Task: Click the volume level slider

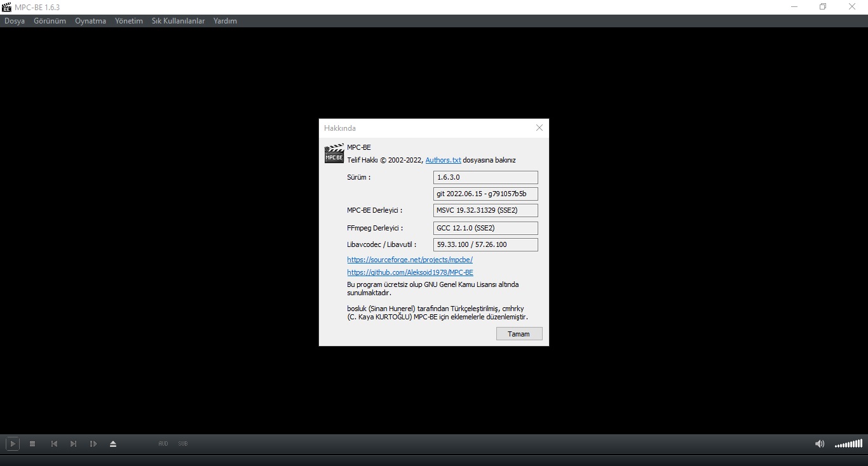Action: point(848,444)
